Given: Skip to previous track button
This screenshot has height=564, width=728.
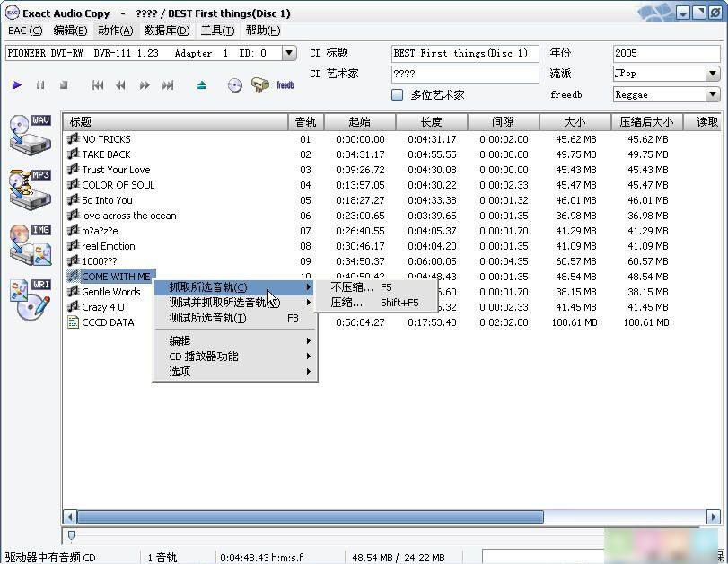Looking at the screenshot, I should coord(98,85).
